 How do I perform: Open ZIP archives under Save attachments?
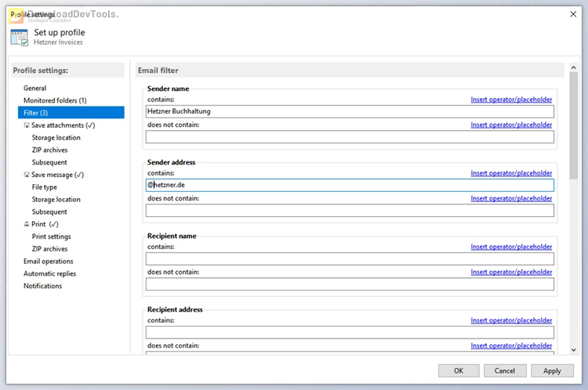pos(49,150)
